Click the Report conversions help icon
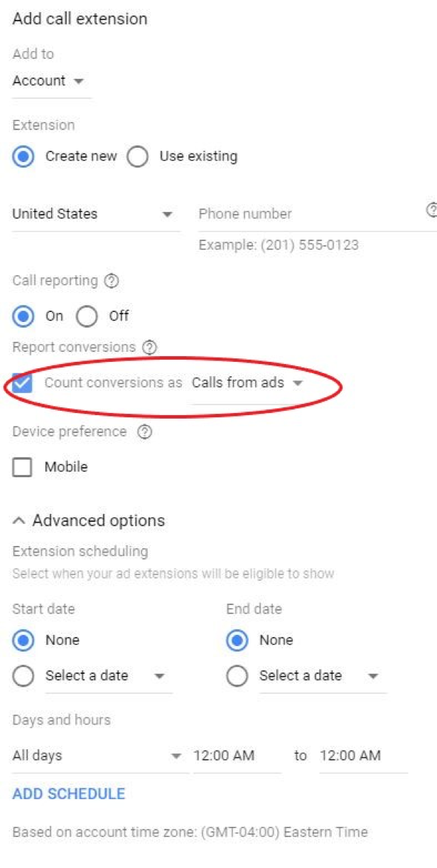This screenshot has height=868, width=437. (x=149, y=348)
